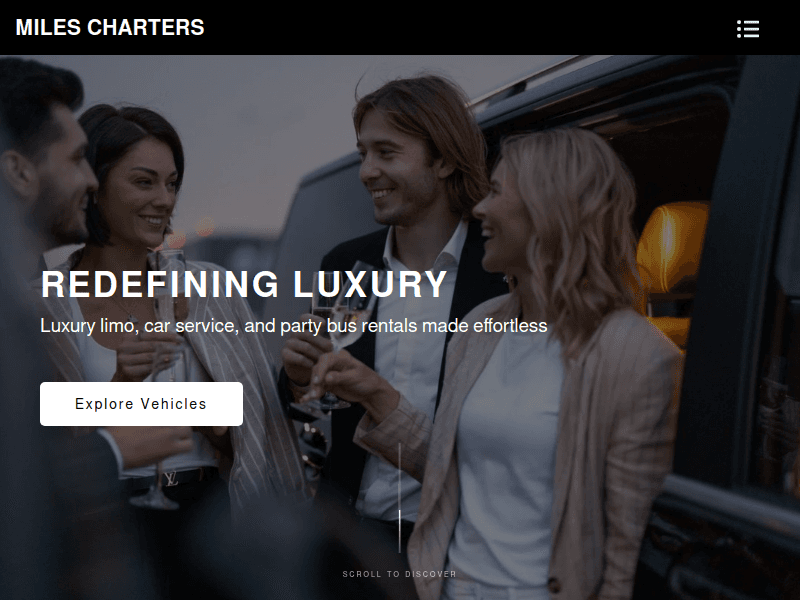This screenshot has width=800, height=600.
Task: Open the hamburger list menu icon
Action: coord(748,29)
